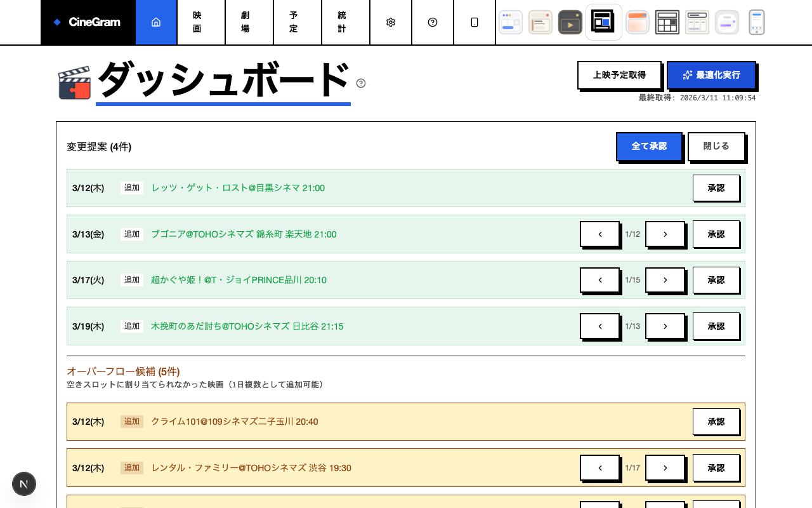Image resolution: width=812 pixels, height=508 pixels.
Task: Expand the next page chevron on the 3/13 row
Action: coord(664,234)
